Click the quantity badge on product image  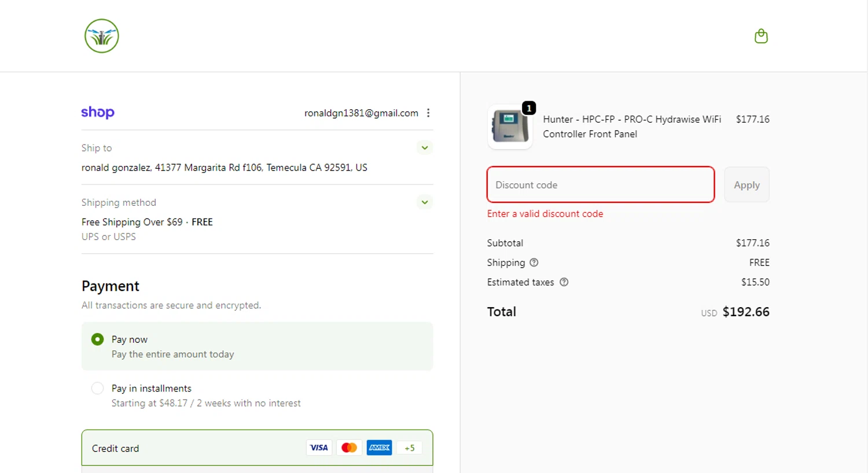[x=529, y=108]
